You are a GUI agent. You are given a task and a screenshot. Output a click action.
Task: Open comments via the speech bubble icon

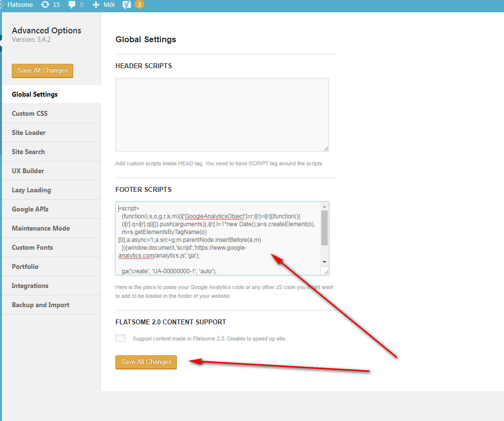pyautogui.click(x=72, y=5)
